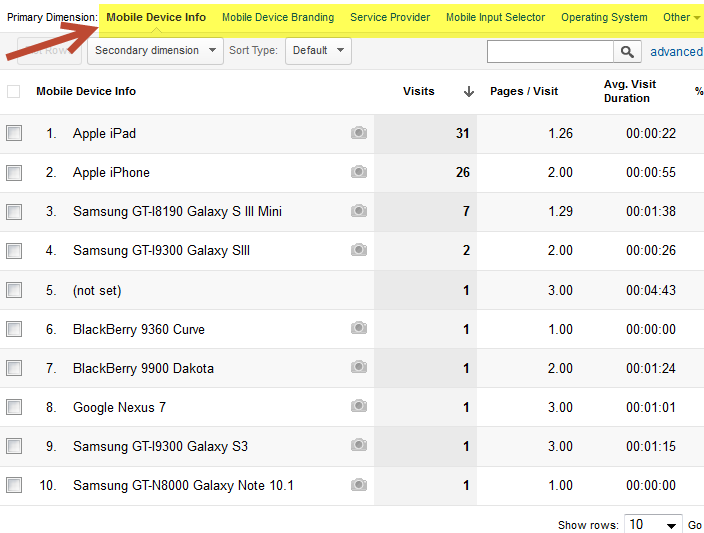The width and height of the screenshot is (704, 533).
Task: Select Mobile Device Info dimension tab
Action: tap(156, 18)
